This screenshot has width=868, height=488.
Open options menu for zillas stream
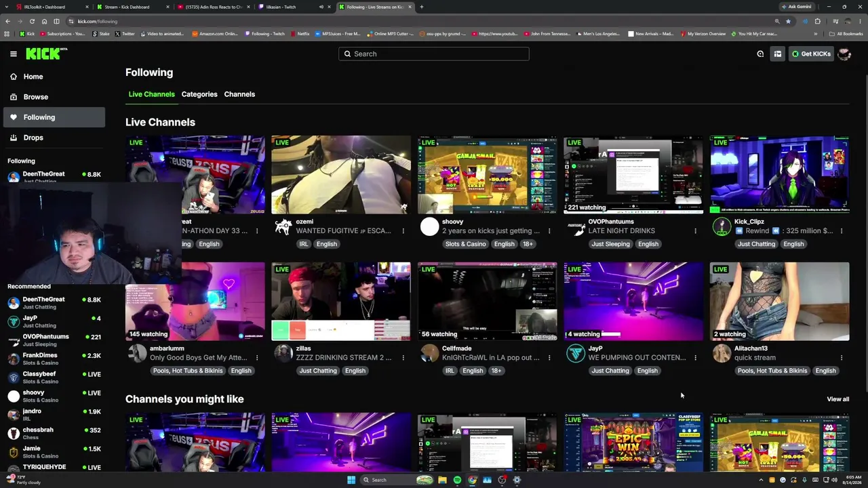click(x=403, y=358)
